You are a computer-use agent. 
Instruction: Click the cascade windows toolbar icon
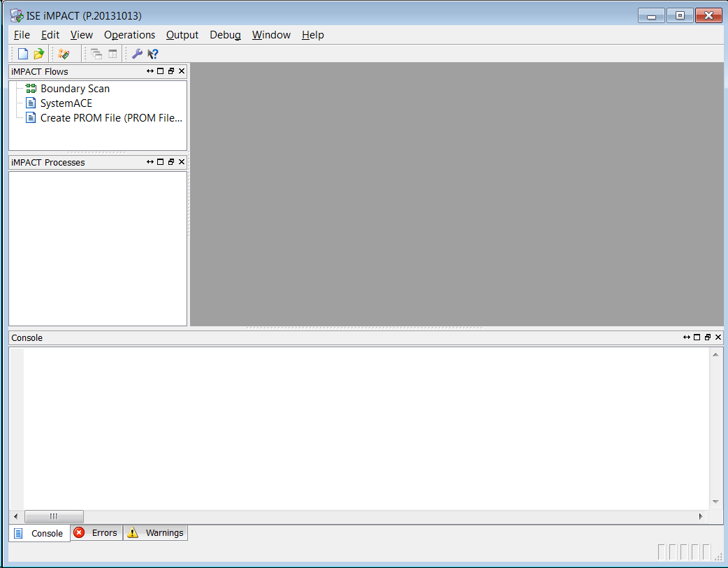coord(96,54)
